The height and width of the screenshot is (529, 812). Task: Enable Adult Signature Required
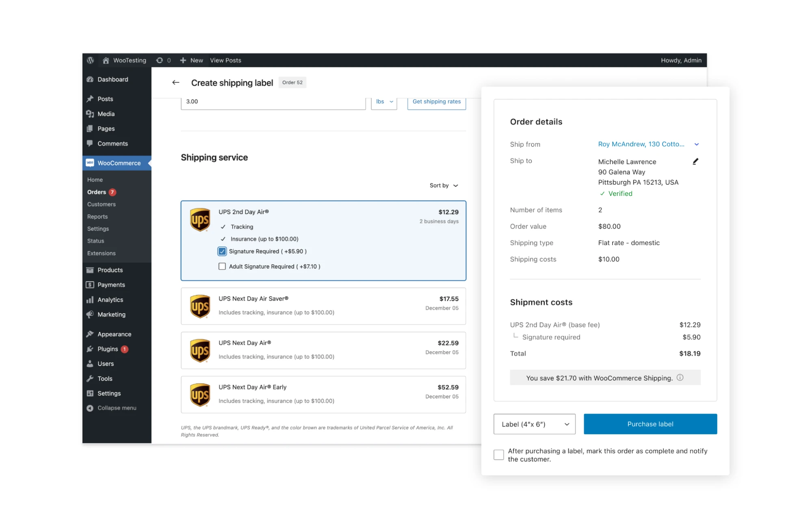click(x=222, y=266)
